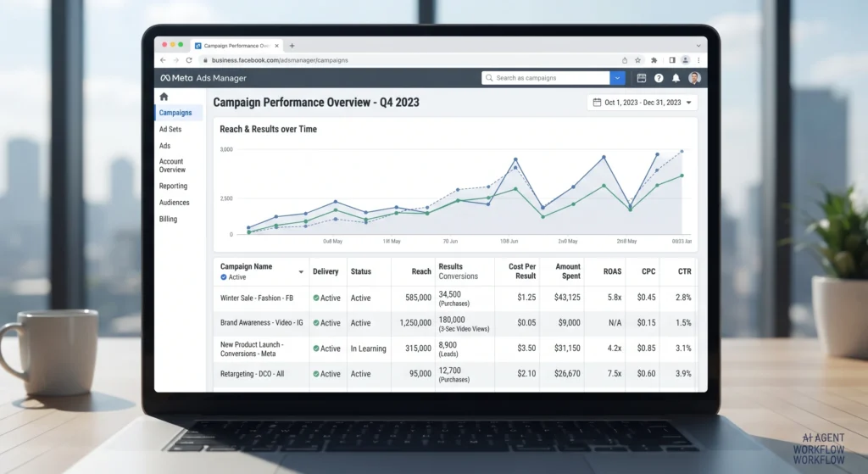
Task: Close the Campaign Performance browser tab
Action: (x=277, y=46)
